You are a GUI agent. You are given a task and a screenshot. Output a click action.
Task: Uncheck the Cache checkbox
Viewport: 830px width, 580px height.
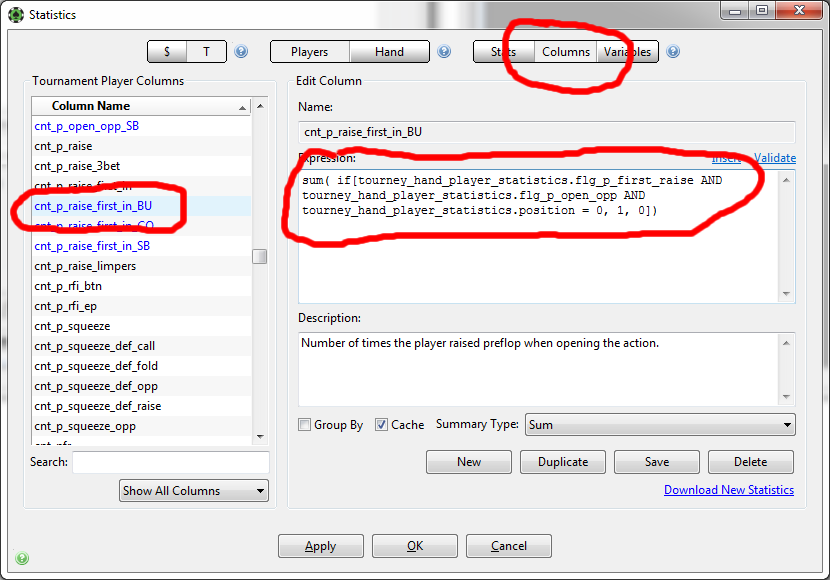tap(381, 424)
